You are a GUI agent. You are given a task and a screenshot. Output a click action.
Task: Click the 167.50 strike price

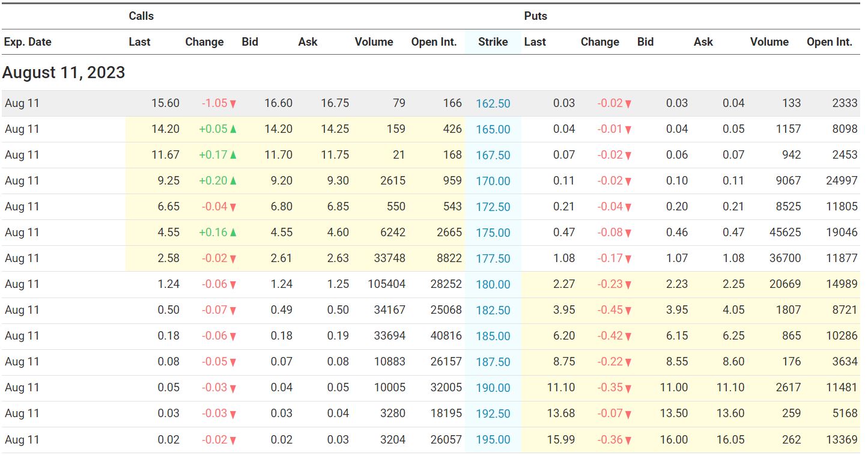[x=493, y=155]
